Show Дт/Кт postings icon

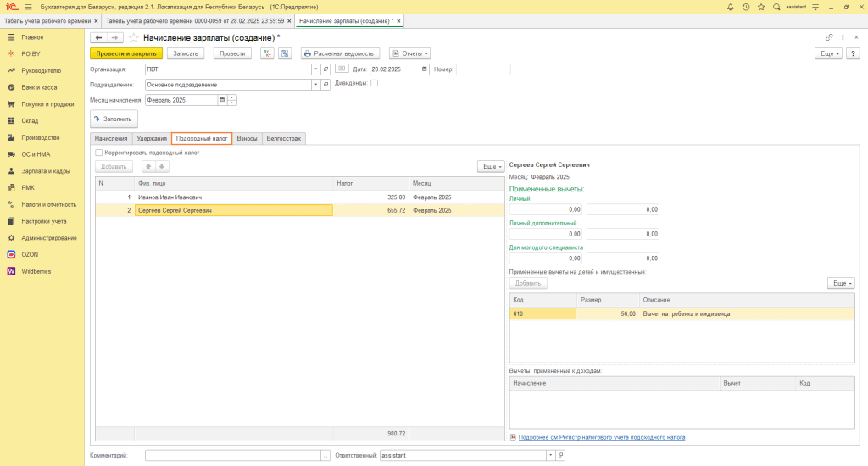coord(267,53)
